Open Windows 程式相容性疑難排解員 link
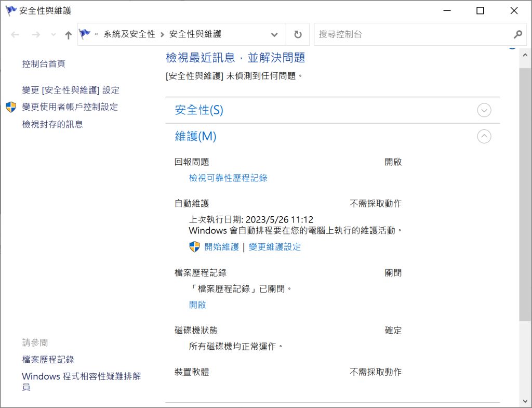This screenshot has width=532, height=408. [x=82, y=381]
